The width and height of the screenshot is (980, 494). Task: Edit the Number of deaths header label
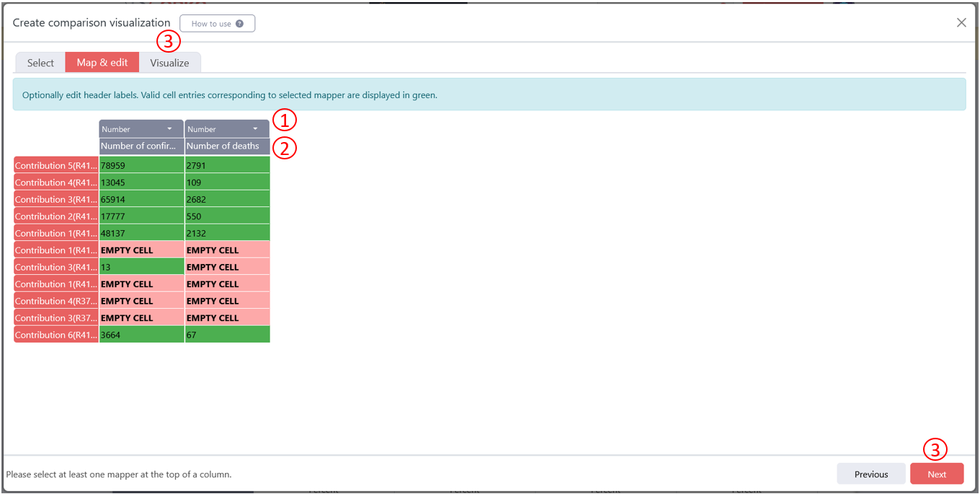(x=226, y=146)
